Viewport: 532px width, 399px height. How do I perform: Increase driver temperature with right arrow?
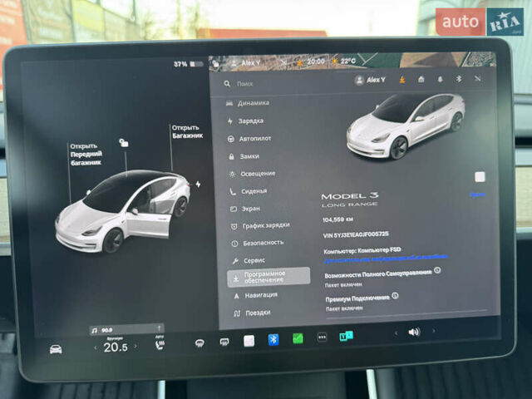click(x=135, y=347)
